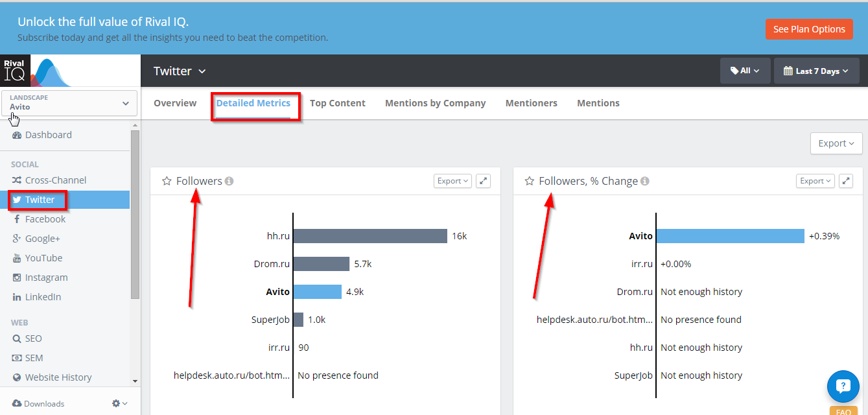Switch to the Top Content tab
Viewport: 868px width, 415px height.
pyautogui.click(x=338, y=103)
